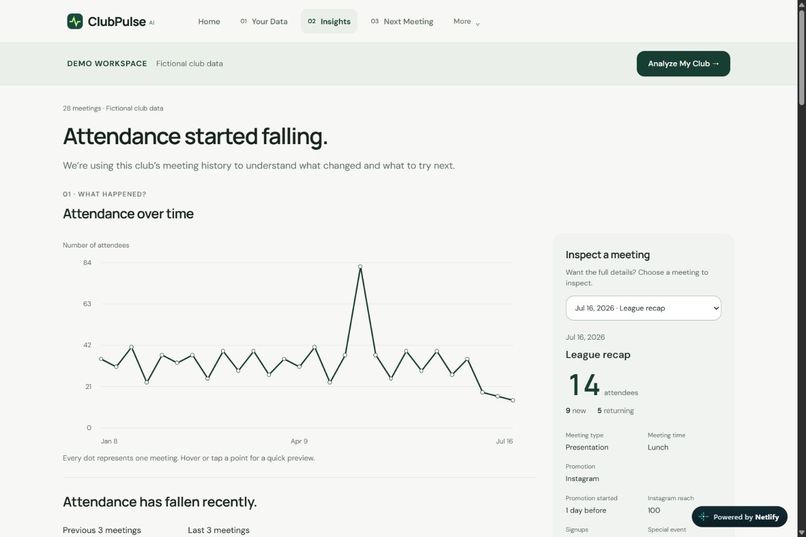Click the 'Lunch' meeting time value
The width and height of the screenshot is (806, 537).
[658, 447]
